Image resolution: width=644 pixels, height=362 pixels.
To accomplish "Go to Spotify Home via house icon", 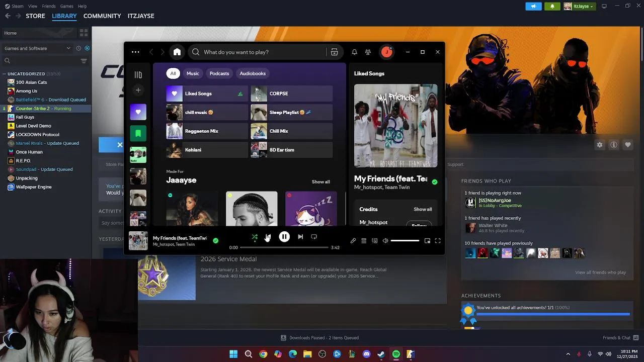I will [x=177, y=52].
